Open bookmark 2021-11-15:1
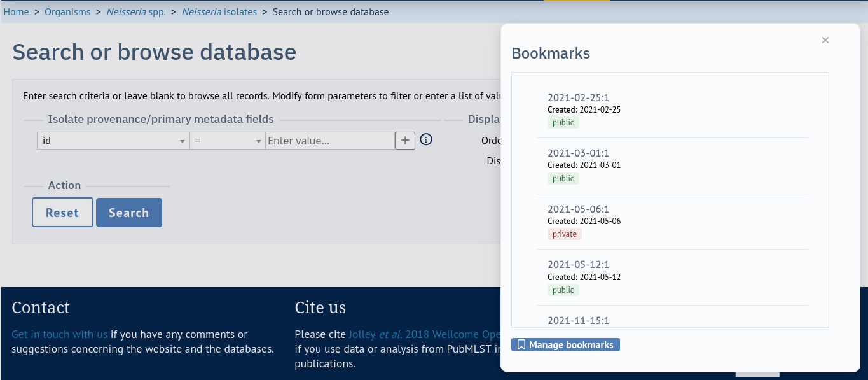Viewport: 868px width, 380px height. tap(578, 320)
